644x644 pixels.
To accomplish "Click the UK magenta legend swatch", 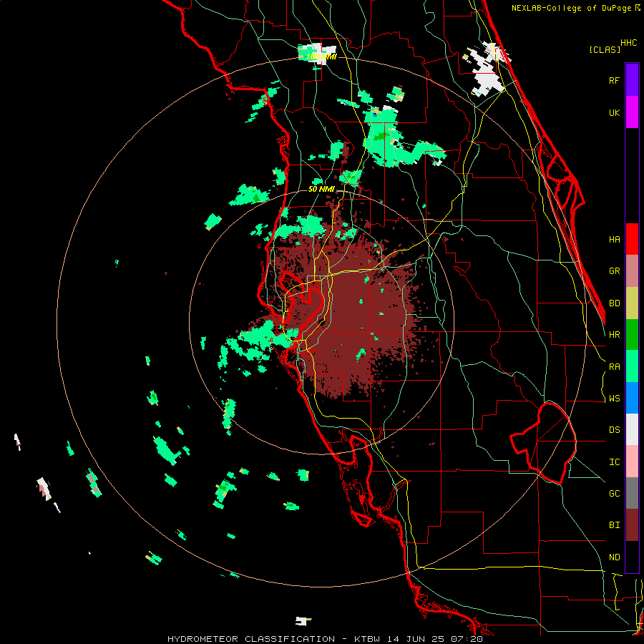I will coord(632,112).
